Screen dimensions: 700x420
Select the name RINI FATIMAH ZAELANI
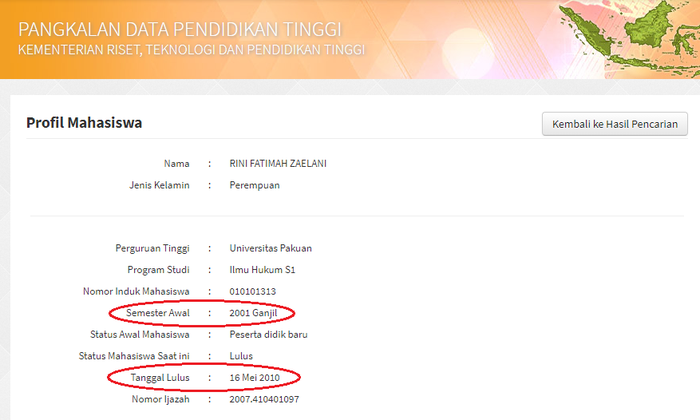pyautogui.click(x=278, y=164)
